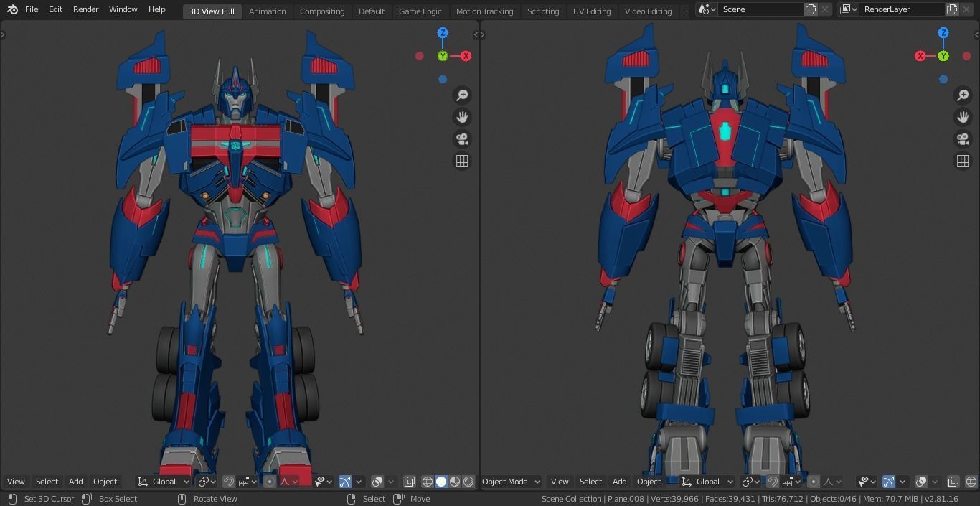Open left viewport proportional falloff dropdown
980x506 pixels.
coord(289,482)
